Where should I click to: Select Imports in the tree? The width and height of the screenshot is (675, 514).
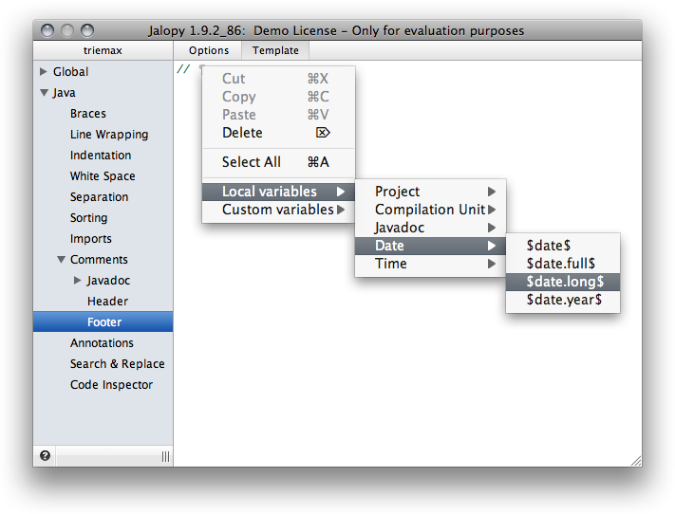(x=91, y=239)
